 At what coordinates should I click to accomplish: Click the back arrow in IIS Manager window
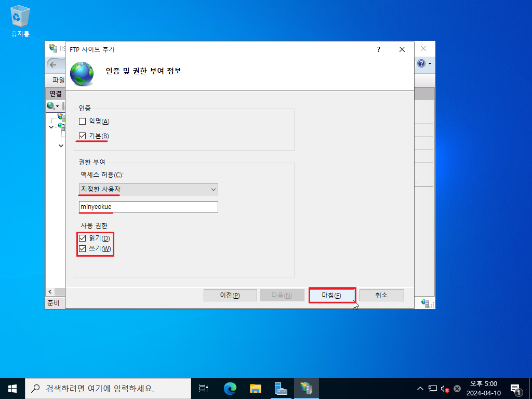click(54, 64)
